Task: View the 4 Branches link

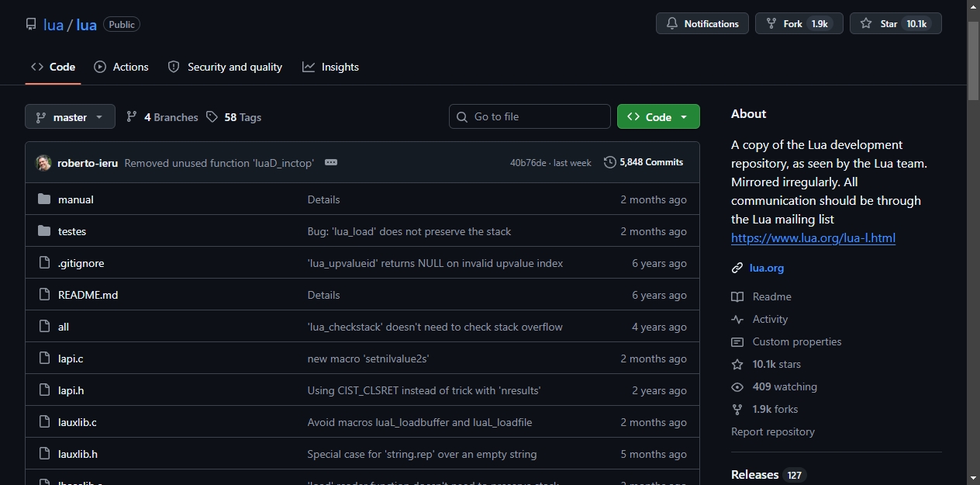Action: point(162,117)
